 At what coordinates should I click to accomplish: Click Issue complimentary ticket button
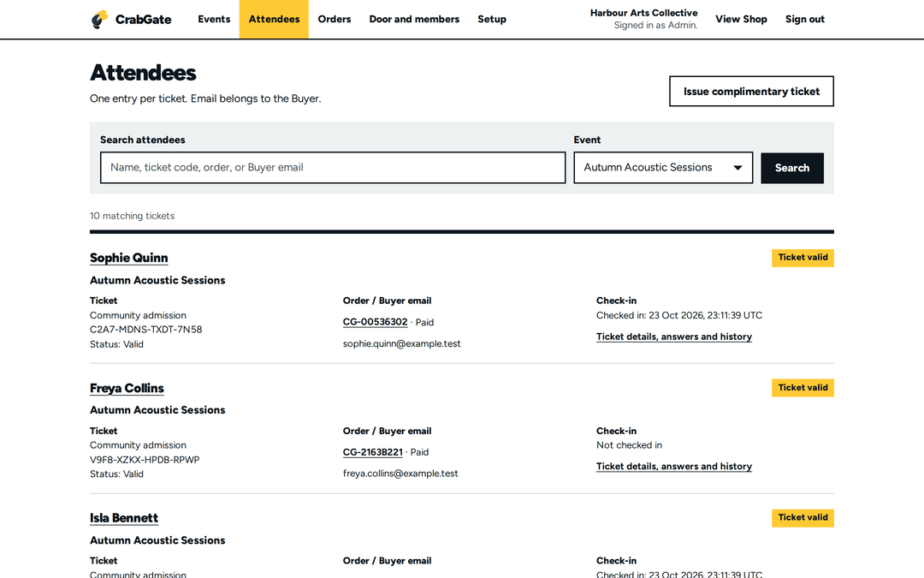pos(751,92)
